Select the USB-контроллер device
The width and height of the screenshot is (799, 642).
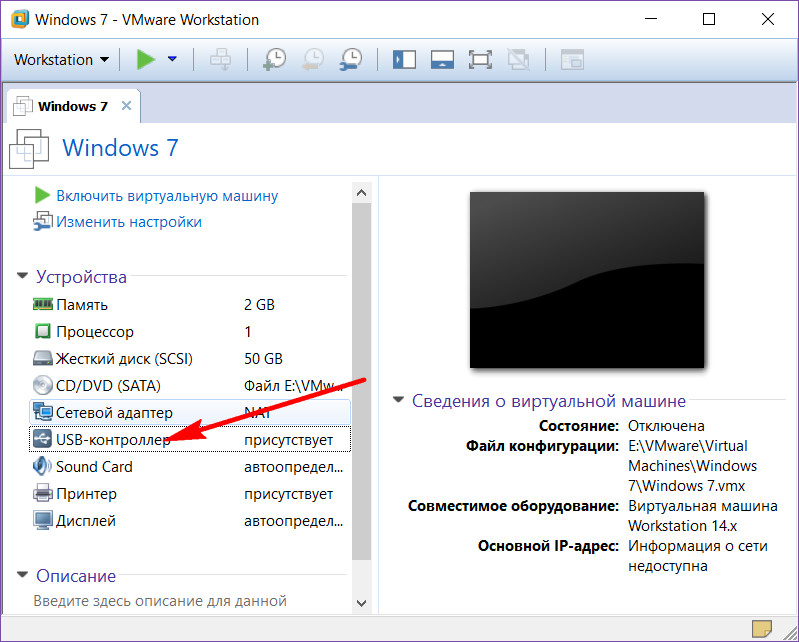click(190, 439)
